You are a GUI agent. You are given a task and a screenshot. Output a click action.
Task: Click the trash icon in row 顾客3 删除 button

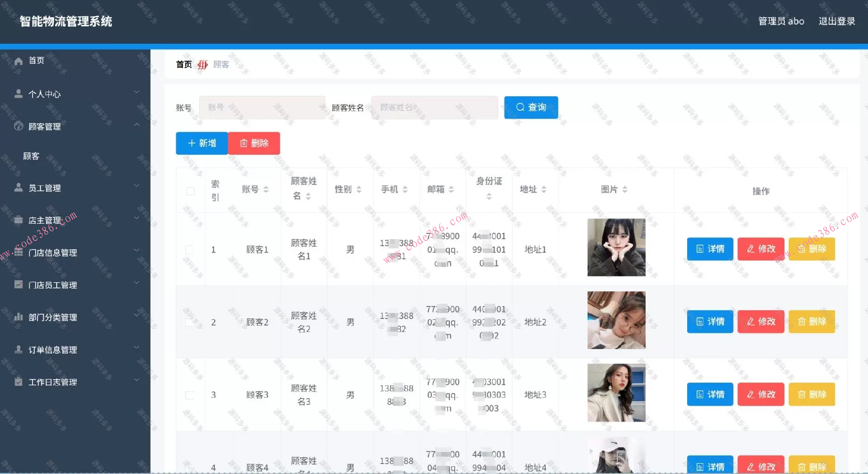point(801,394)
